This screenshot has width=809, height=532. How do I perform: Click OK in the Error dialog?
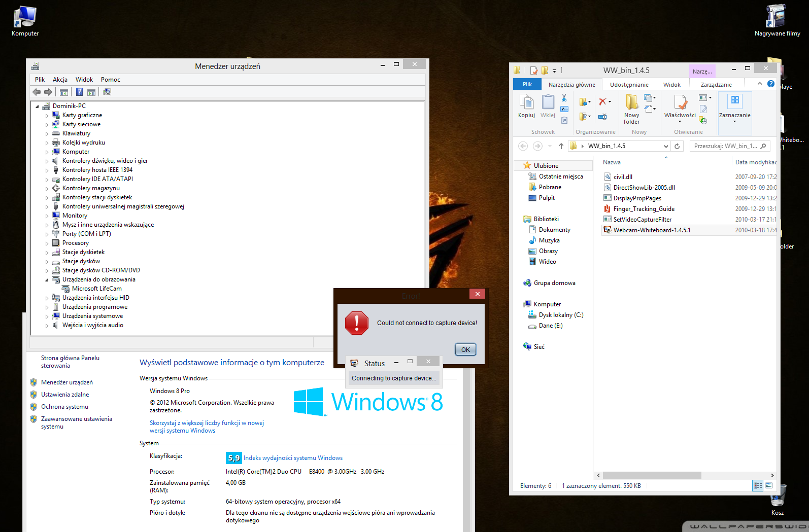(465, 349)
